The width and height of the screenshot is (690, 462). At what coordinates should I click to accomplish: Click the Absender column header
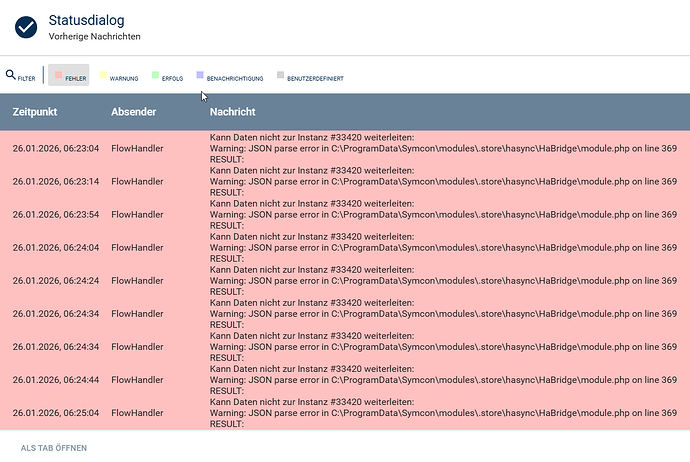(x=133, y=112)
